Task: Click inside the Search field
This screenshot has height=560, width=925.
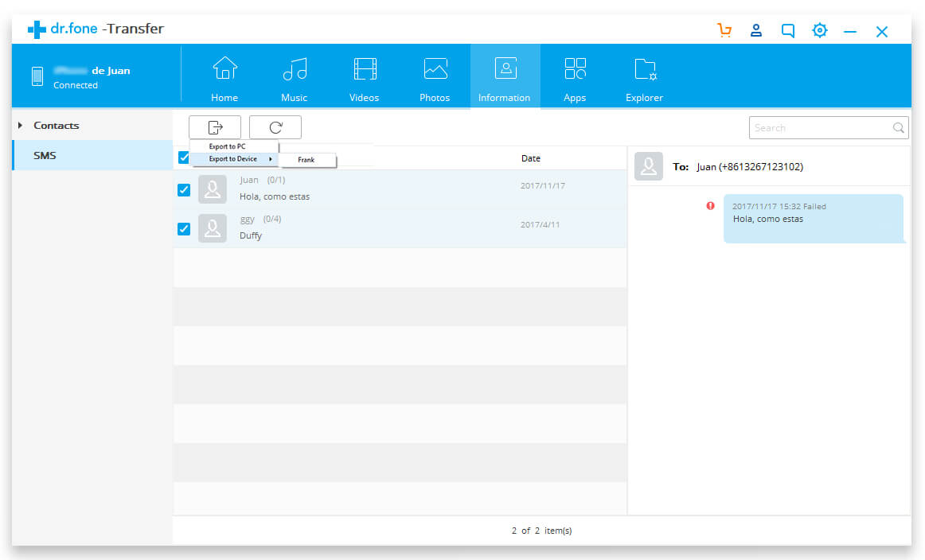Action: [828, 128]
